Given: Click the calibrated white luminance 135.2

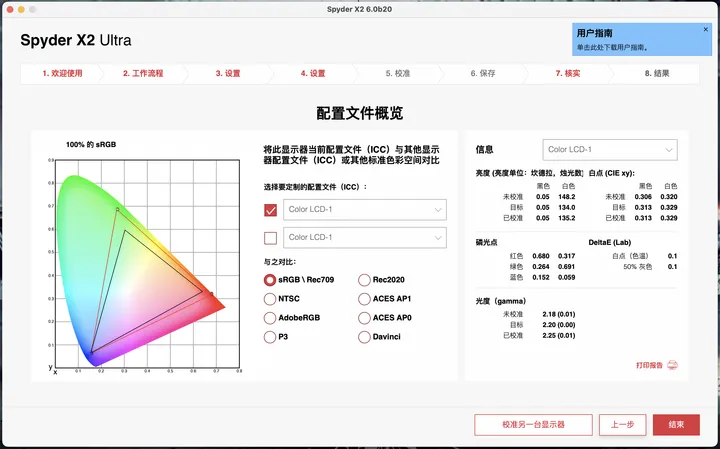Looking at the screenshot, I should click(567, 218).
